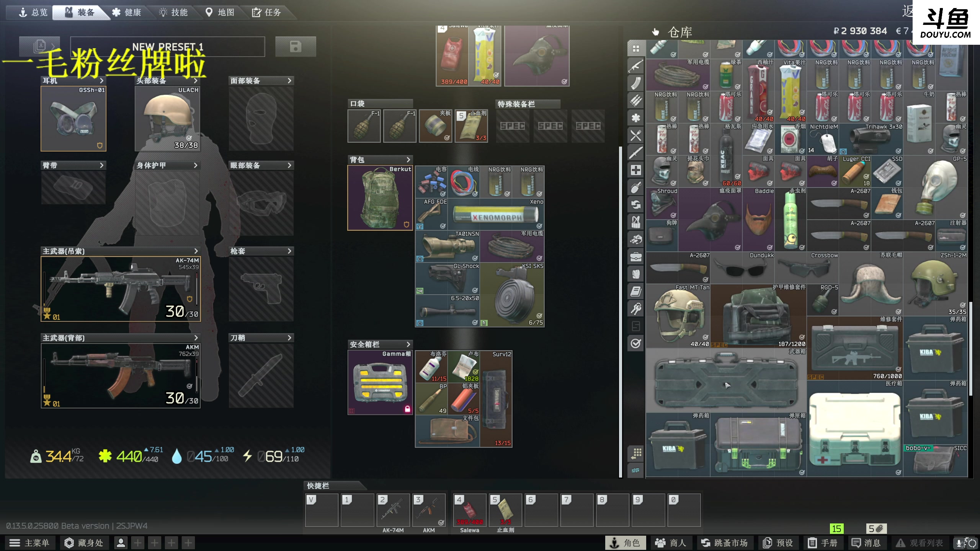Filter stash by magazines icon

coord(636,83)
